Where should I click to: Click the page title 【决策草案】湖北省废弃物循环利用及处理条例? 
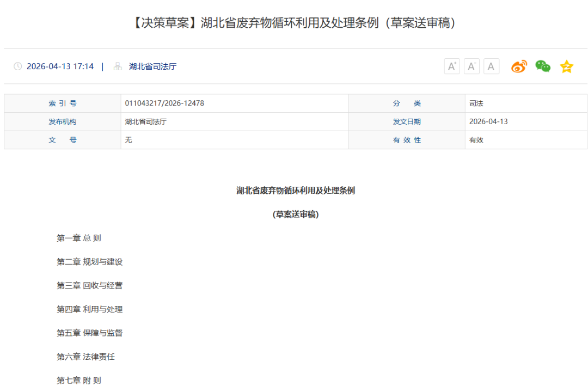click(295, 23)
